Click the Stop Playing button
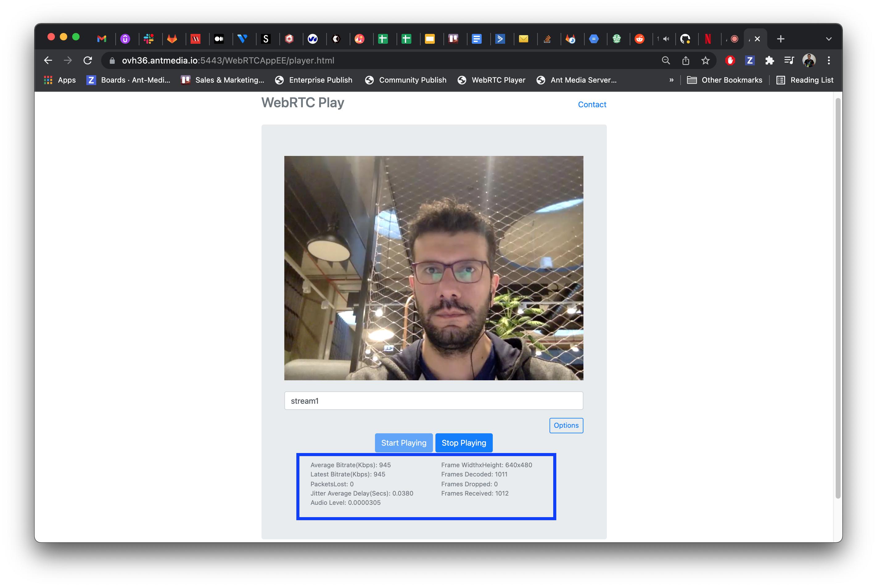The height and width of the screenshot is (588, 877). 463,443
